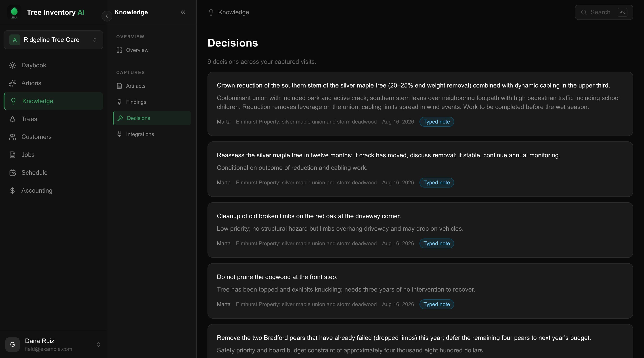This screenshot has height=358, width=644.
Task: Click the '9 decisions across your captured visits' text
Action: point(262,62)
